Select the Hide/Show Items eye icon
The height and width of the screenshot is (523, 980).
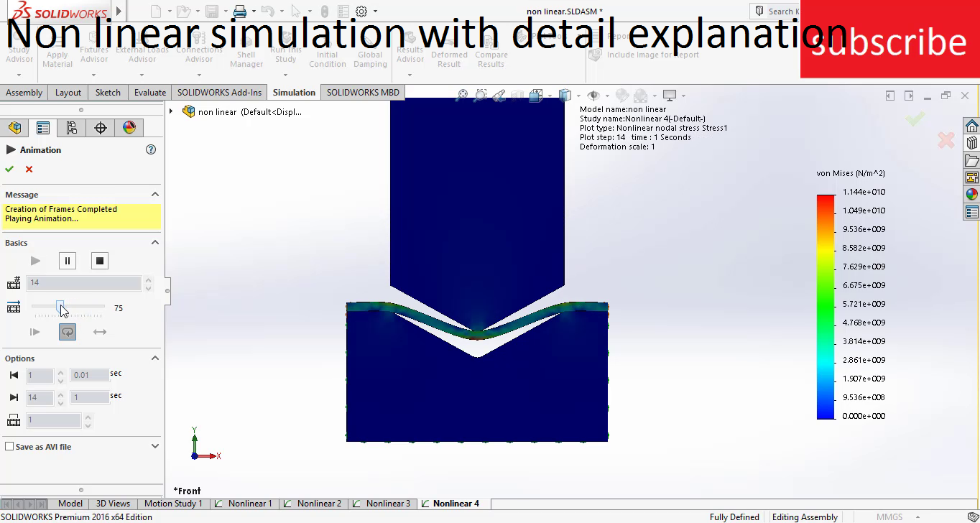pos(593,94)
